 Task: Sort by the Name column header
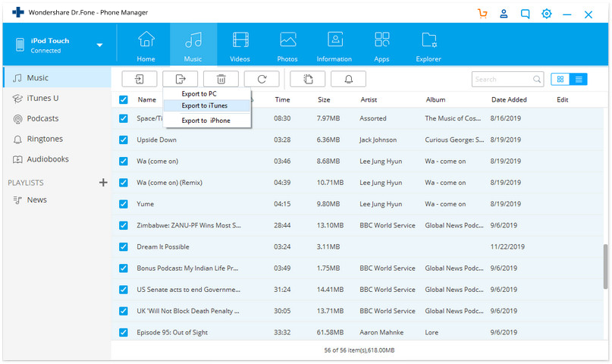(147, 100)
